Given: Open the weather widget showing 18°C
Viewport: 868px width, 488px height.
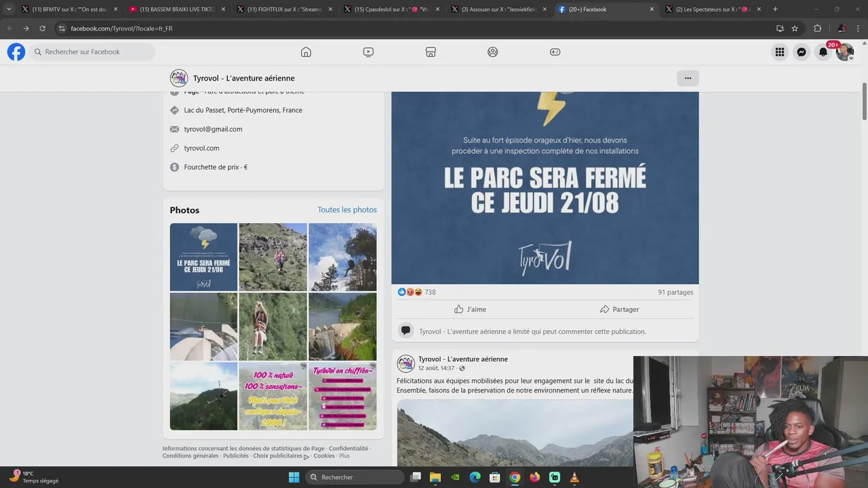Looking at the screenshot, I should pyautogui.click(x=34, y=477).
